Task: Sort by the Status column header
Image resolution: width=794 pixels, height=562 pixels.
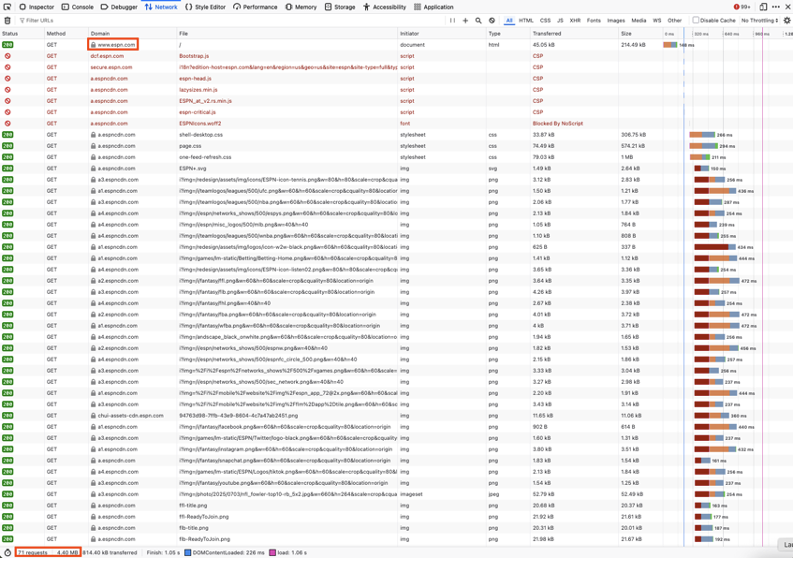Action: click(x=22, y=33)
